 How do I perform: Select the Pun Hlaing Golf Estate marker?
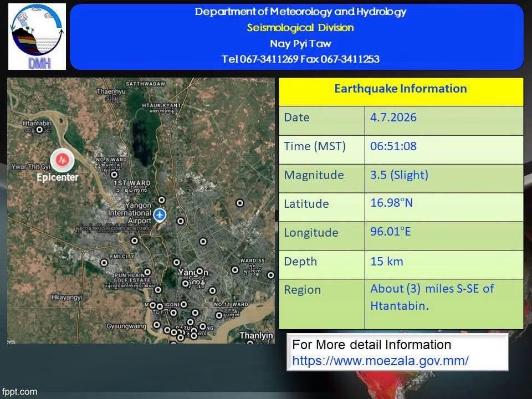point(147,272)
